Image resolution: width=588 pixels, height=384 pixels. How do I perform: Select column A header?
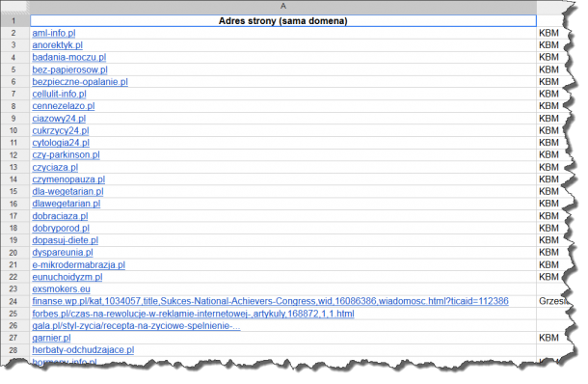[283, 7]
